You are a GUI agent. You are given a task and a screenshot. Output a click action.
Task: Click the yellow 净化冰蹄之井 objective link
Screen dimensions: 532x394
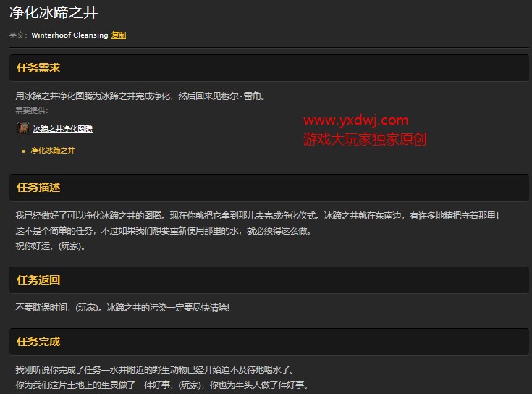point(53,151)
